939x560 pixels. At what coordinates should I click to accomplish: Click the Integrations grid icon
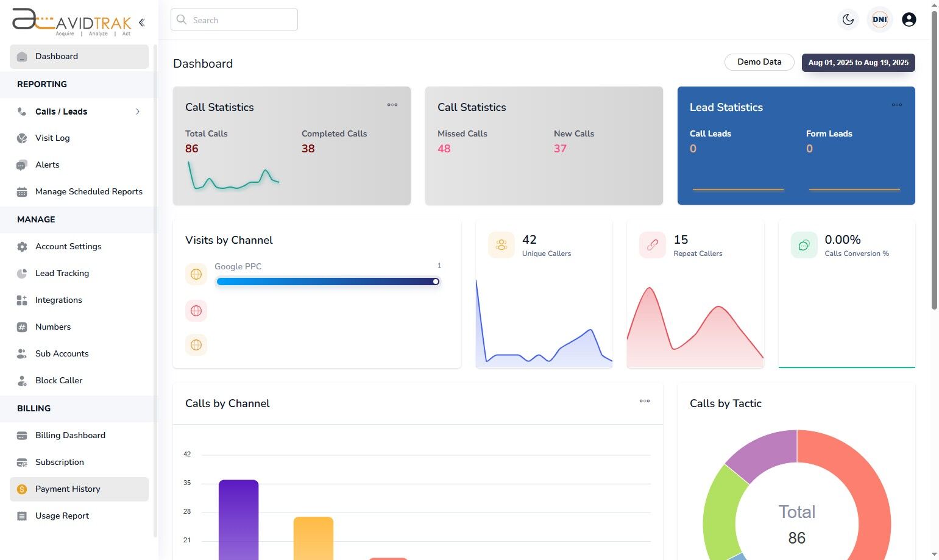pos(22,300)
